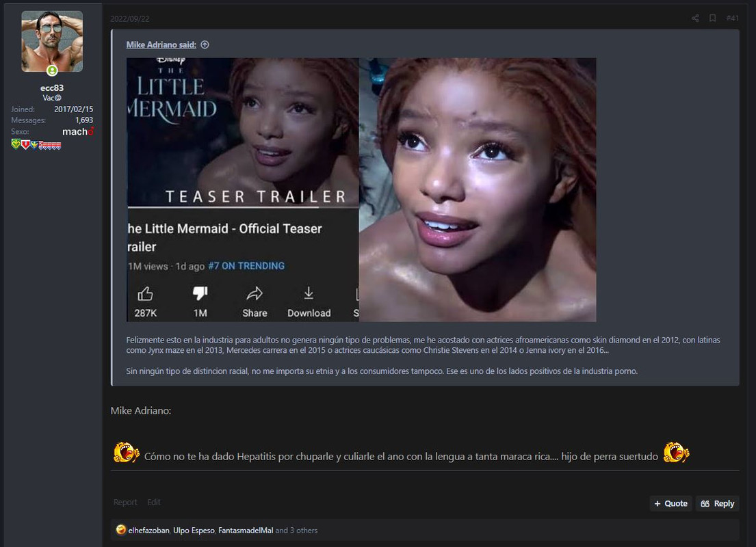Click the member badge icons under Sexo
Screen dimensions: 756x547
pos(36,144)
